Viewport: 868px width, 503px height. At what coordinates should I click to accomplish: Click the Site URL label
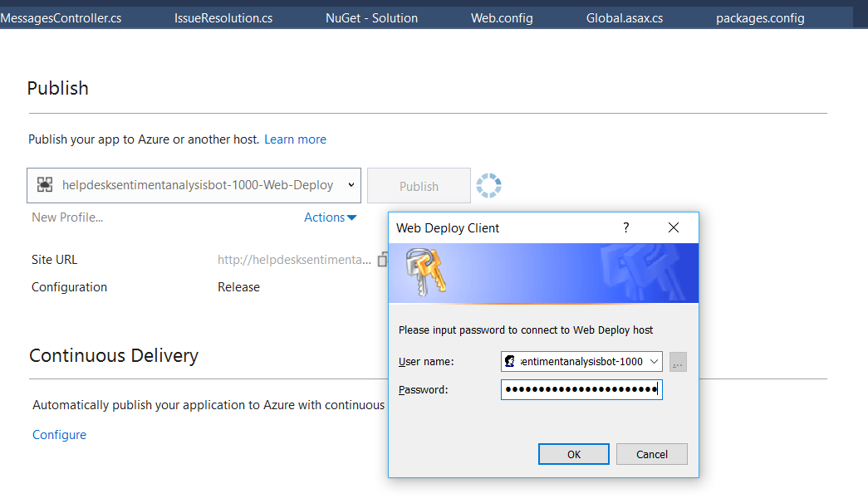54,260
